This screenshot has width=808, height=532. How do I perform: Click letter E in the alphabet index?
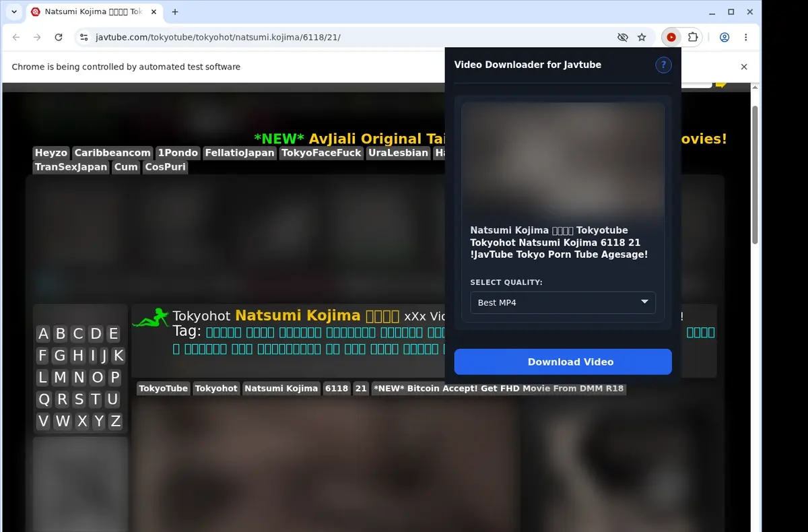pyautogui.click(x=114, y=333)
